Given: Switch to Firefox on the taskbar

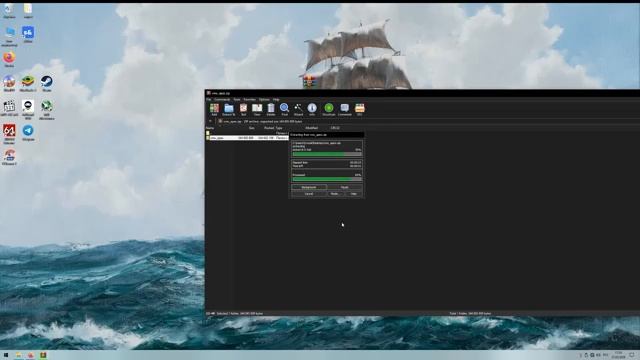Looking at the screenshot, I should point(31,355).
